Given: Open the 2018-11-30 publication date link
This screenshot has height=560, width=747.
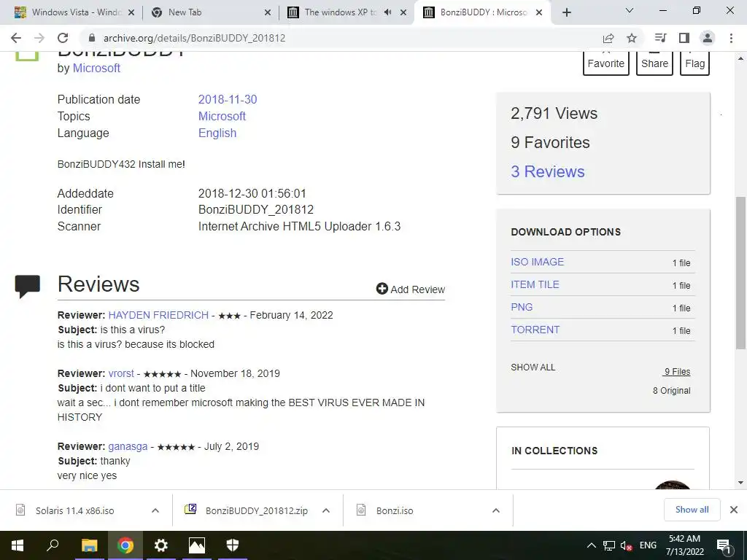Looking at the screenshot, I should (228, 99).
